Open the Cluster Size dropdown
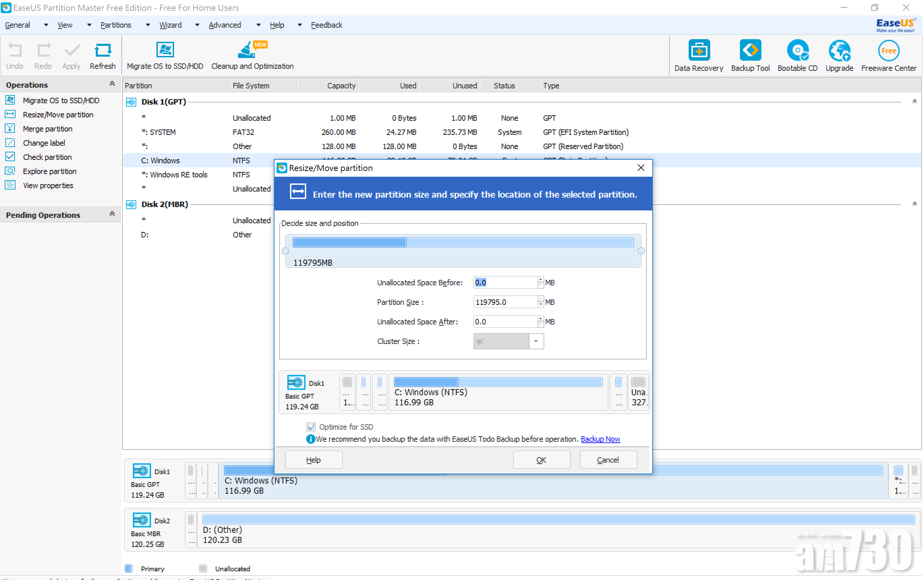924x580 pixels. click(x=536, y=341)
